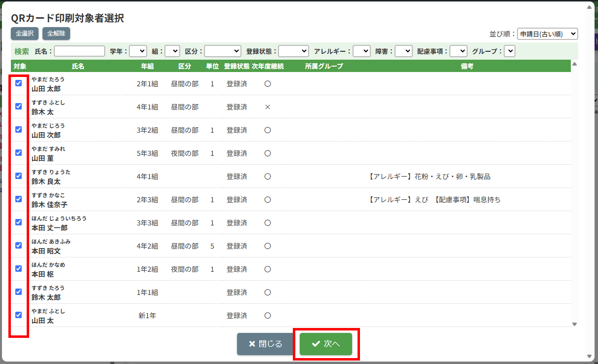This screenshot has height=364, width=598.
Task: Uncheck the checkbox for 本田 昭文
Action: pyautogui.click(x=19, y=246)
